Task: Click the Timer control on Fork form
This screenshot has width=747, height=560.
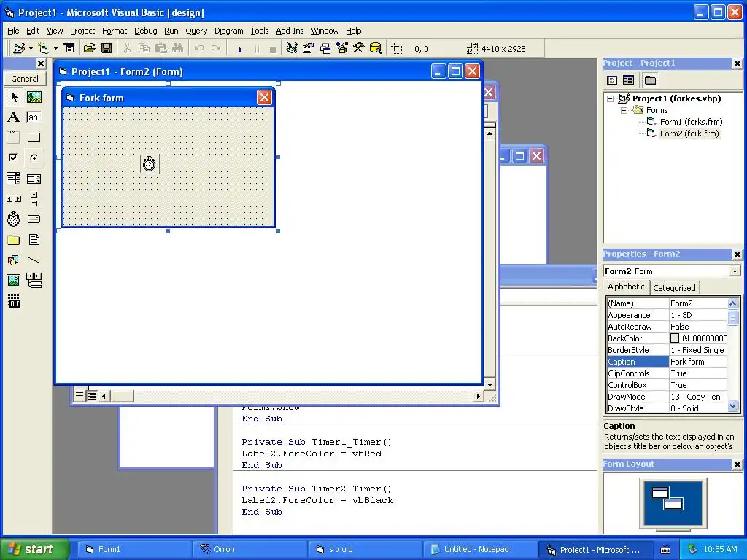Action: point(150,164)
